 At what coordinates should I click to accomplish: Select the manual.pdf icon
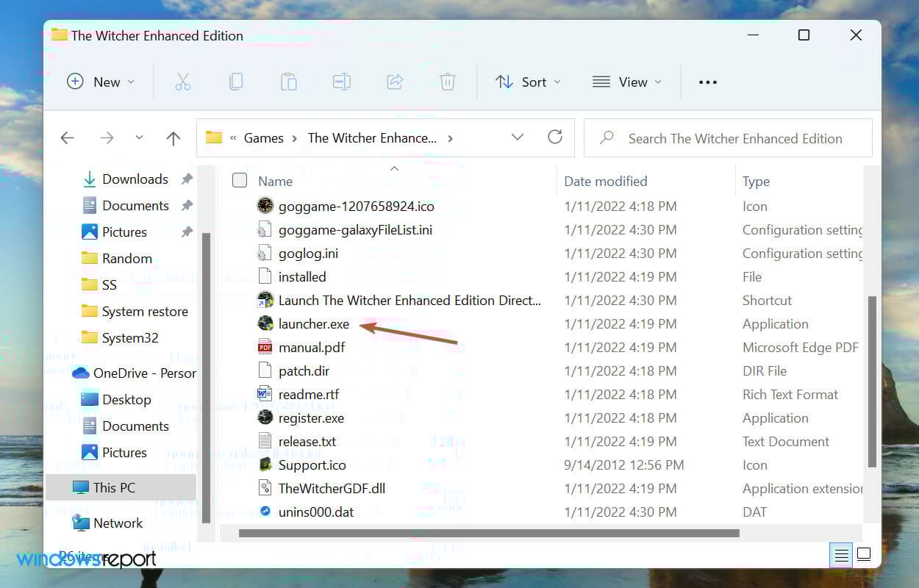(265, 347)
